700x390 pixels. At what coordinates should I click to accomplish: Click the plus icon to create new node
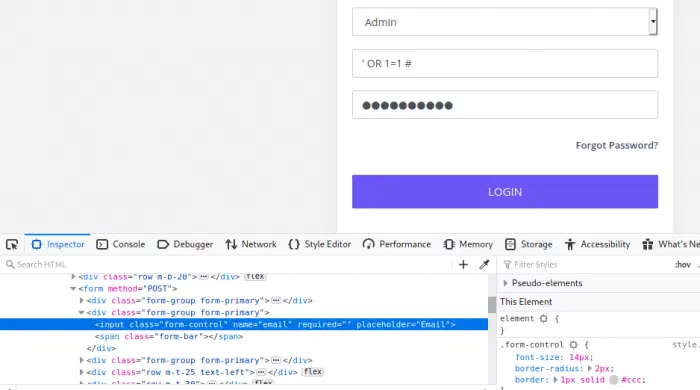[463, 265]
